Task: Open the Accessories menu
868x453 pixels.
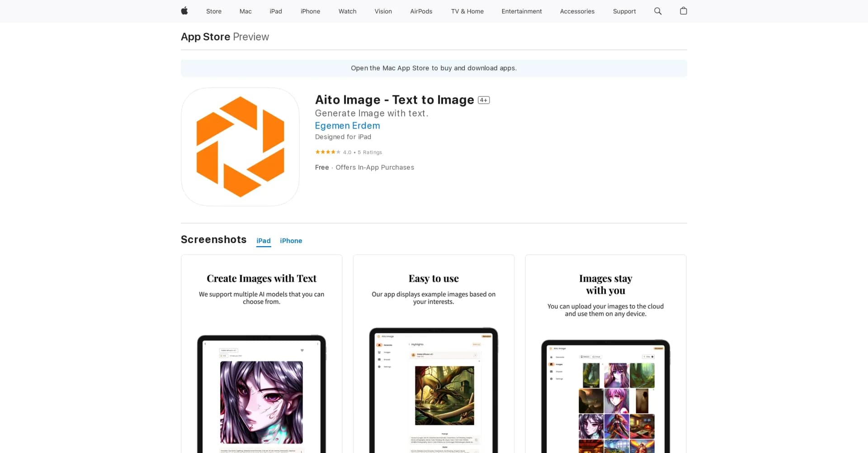Action: (x=577, y=11)
